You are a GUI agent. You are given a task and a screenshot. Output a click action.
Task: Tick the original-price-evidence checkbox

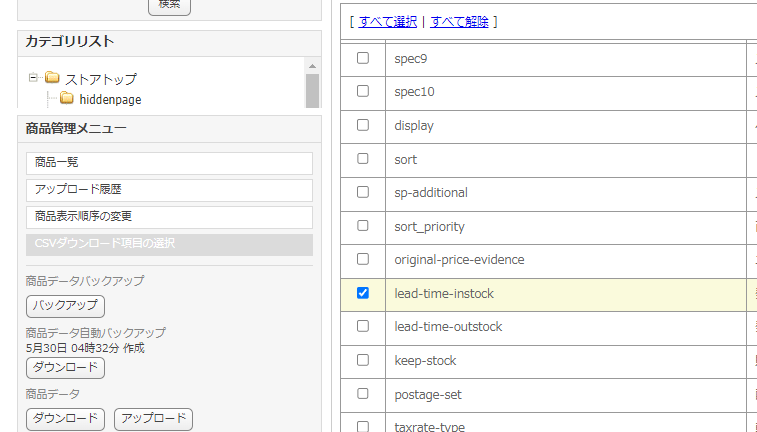[x=363, y=259]
